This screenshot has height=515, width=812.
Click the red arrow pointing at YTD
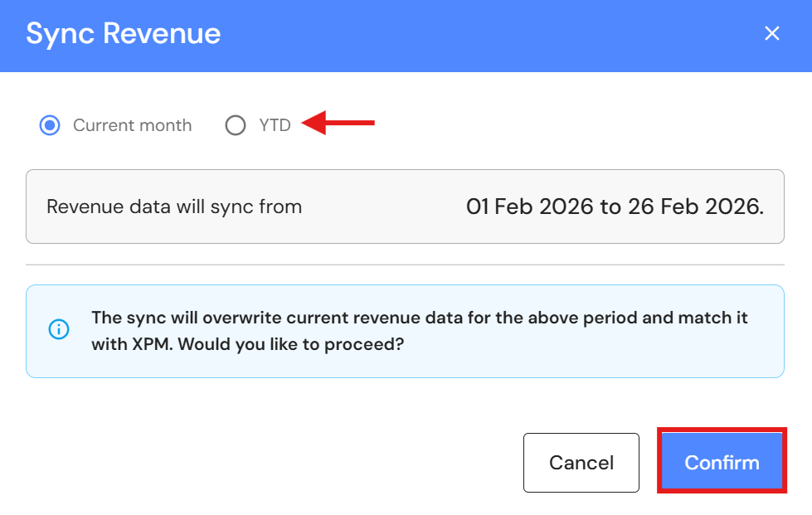(339, 124)
